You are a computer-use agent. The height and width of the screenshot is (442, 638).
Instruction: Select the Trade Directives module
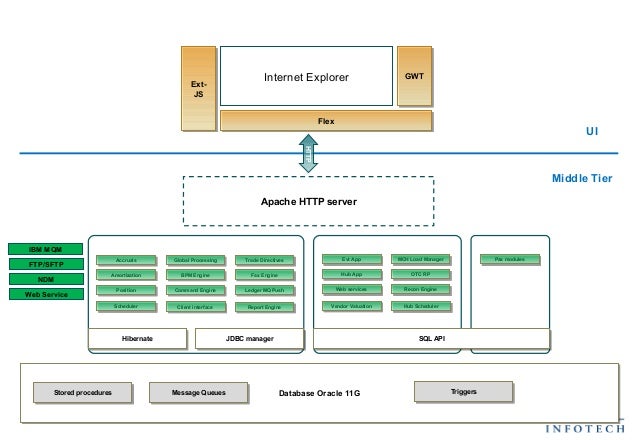(264, 260)
